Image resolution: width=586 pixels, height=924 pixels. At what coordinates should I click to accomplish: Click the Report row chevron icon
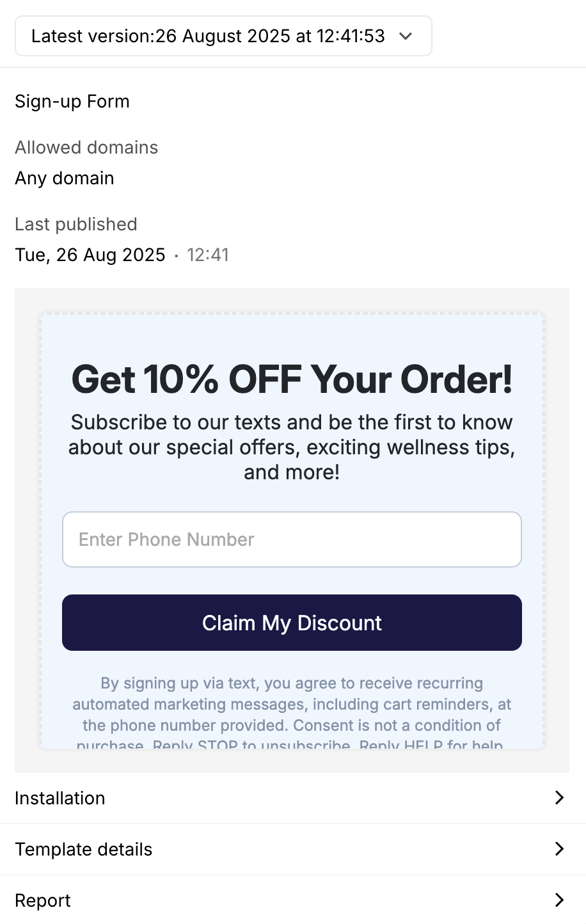point(559,900)
